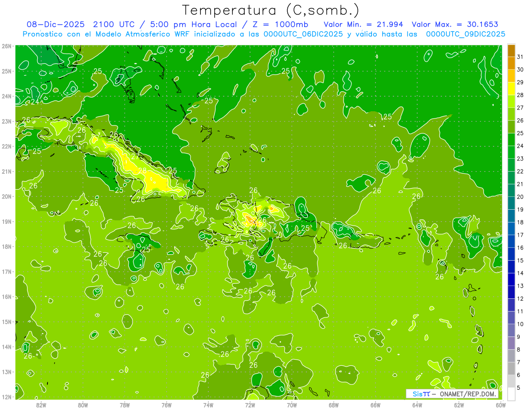
Task: Click the "72W" longitude axis label
Action: click(x=250, y=405)
